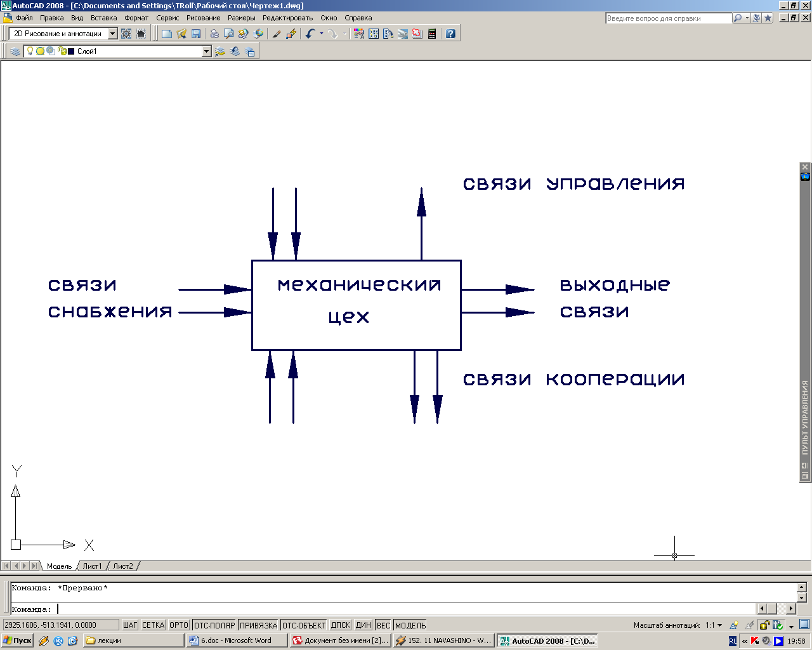
Task: Open annotation scale 1:1 dropdown
Action: [x=714, y=625]
